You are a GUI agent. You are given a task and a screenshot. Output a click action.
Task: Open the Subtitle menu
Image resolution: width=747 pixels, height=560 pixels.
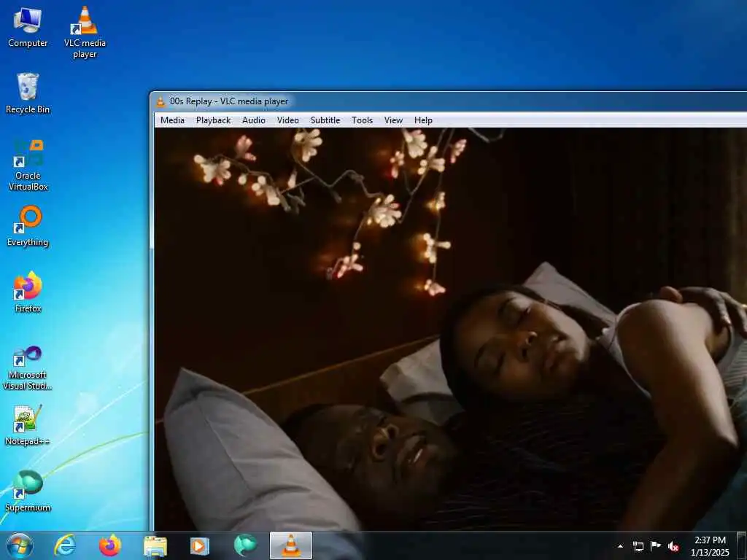click(325, 120)
